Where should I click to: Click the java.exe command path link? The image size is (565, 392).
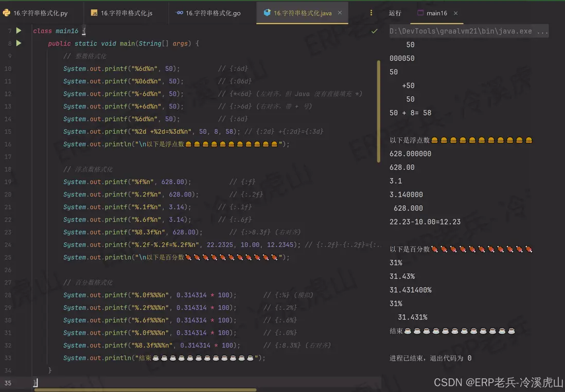469,31
